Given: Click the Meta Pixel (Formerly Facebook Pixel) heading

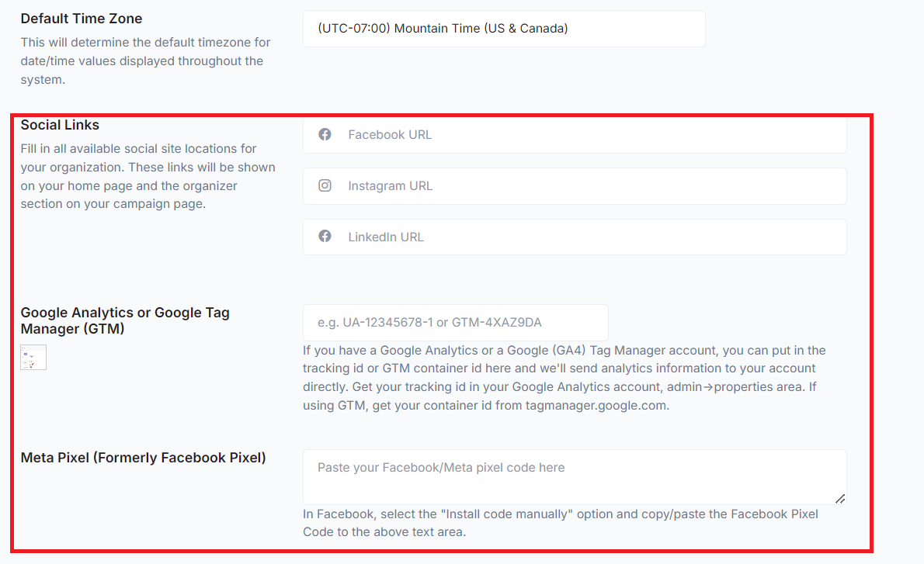Looking at the screenshot, I should pyautogui.click(x=143, y=458).
